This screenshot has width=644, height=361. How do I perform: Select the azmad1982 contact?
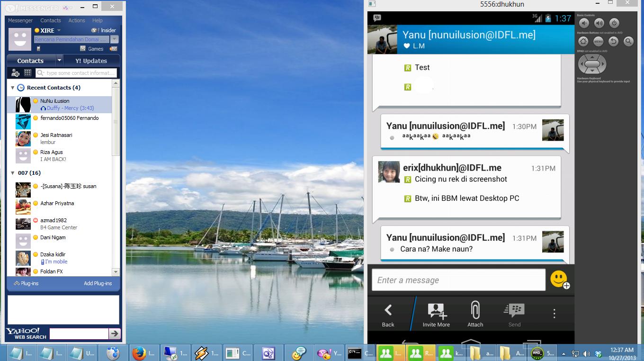(x=60, y=224)
